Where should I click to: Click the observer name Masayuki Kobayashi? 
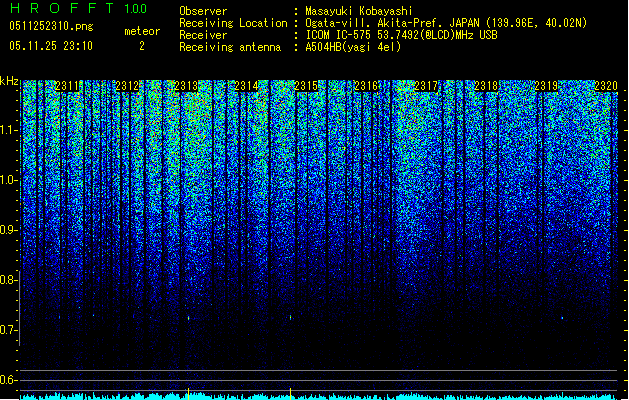tap(359, 11)
